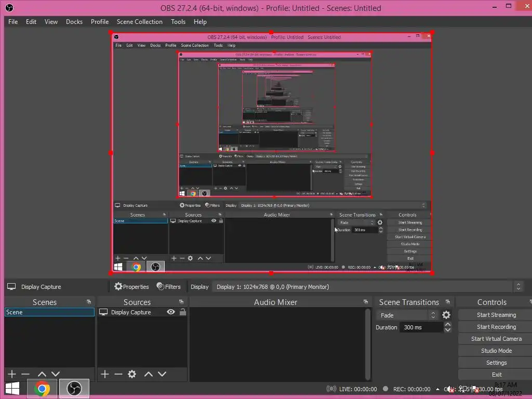Add a new source with plus icon

(x=105, y=374)
